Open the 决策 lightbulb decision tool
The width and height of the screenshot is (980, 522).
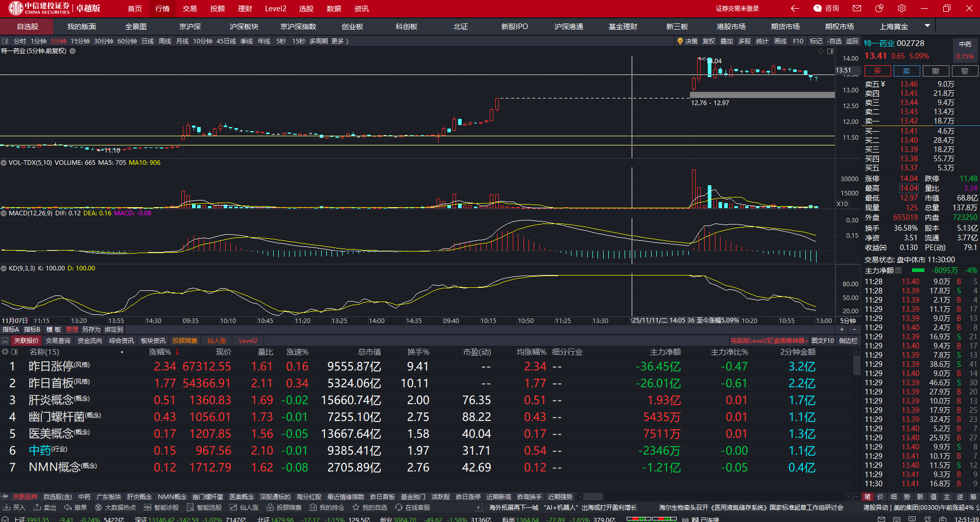[687, 41]
